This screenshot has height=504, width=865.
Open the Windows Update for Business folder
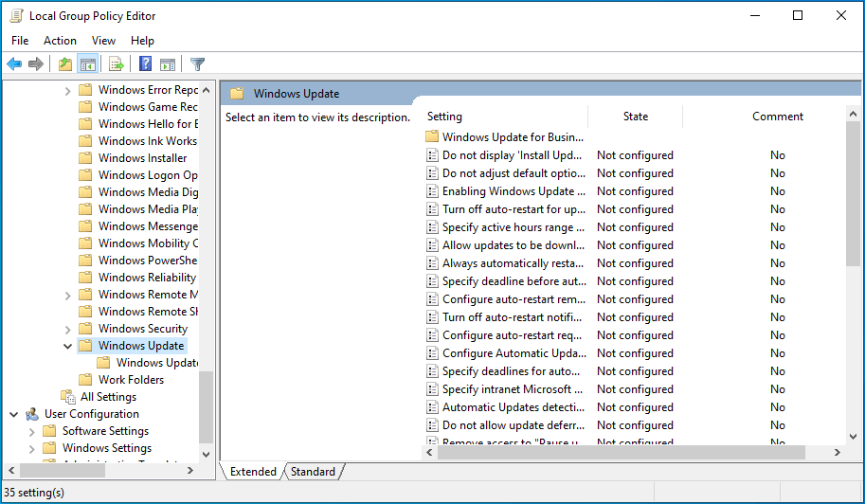click(x=512, y=137)
